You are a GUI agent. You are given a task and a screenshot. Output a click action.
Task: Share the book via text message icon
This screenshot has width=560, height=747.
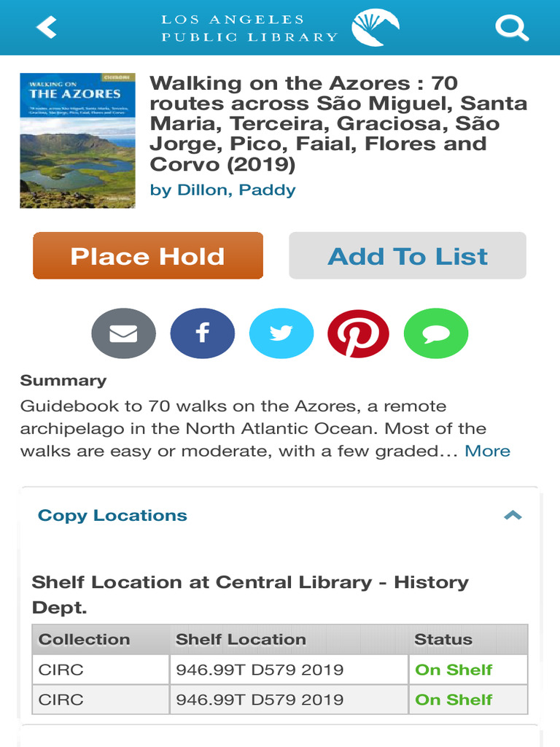[436, 333]
